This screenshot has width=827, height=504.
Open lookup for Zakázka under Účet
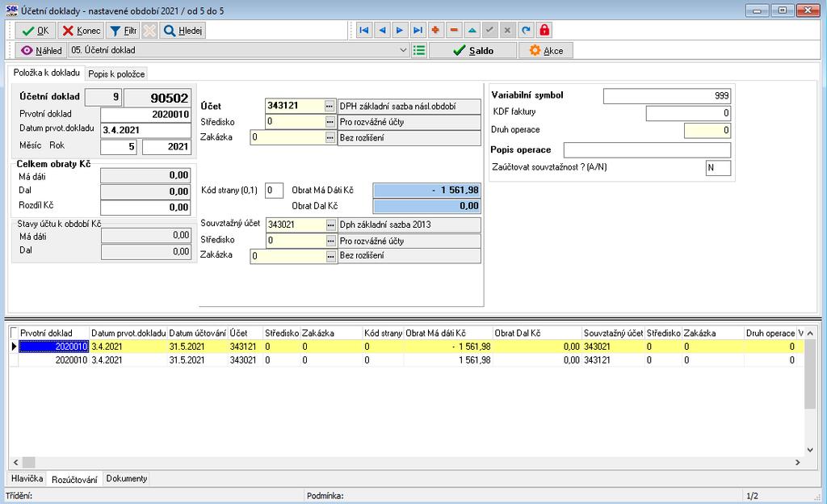pos(330,137)
